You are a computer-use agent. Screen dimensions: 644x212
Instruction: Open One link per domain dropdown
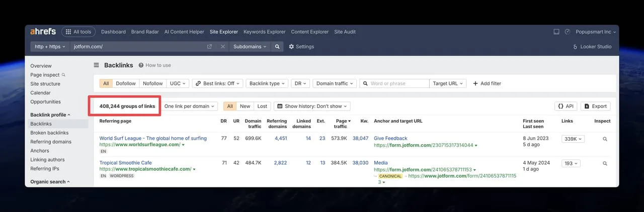point(190,106)
